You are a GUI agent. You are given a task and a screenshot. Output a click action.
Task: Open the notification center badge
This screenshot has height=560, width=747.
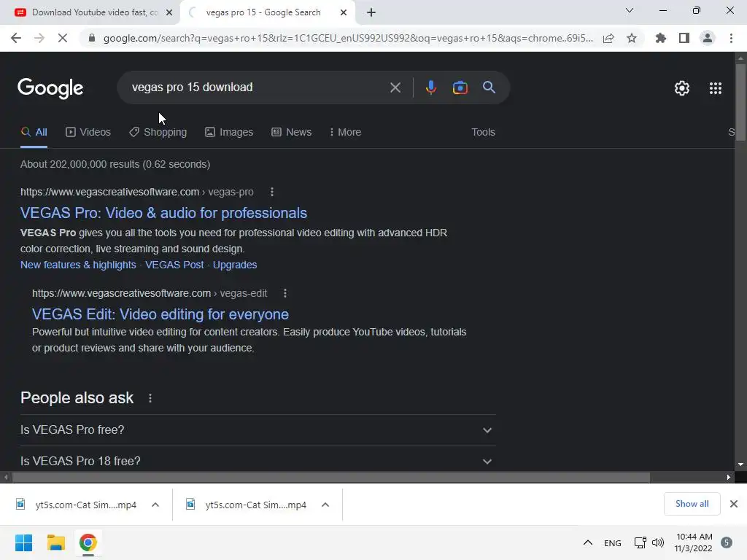tap(727, 542)
